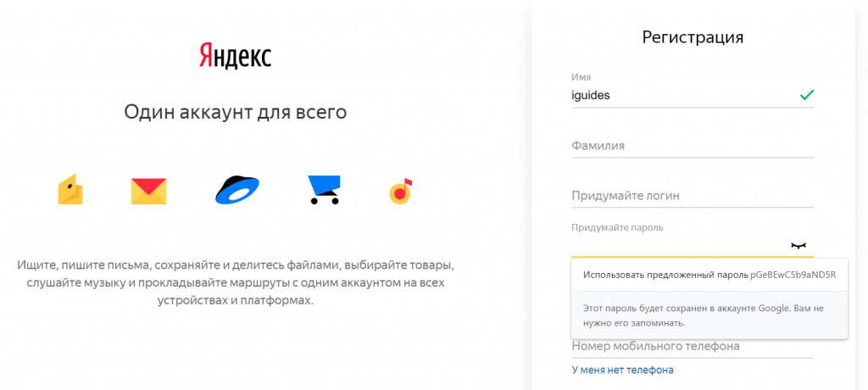
Task: Choose Использовать предложенный пароль suggestion
Action: tap(709, 275)
